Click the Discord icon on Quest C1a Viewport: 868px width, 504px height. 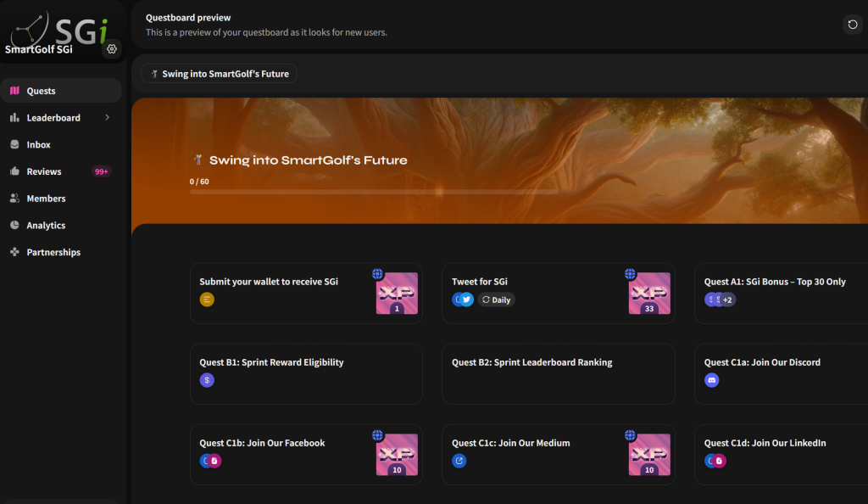pos(712,380)
